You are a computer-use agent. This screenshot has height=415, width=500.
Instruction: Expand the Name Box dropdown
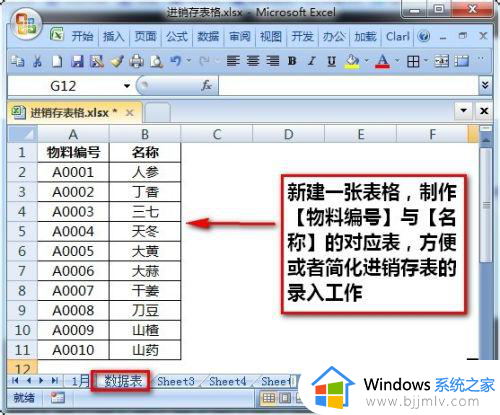(127, 86)
